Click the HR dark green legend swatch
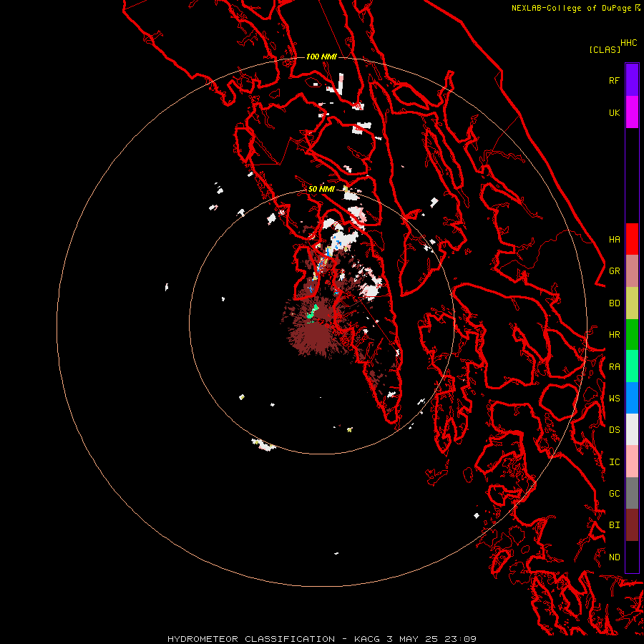644x644 pixels. 632,335
